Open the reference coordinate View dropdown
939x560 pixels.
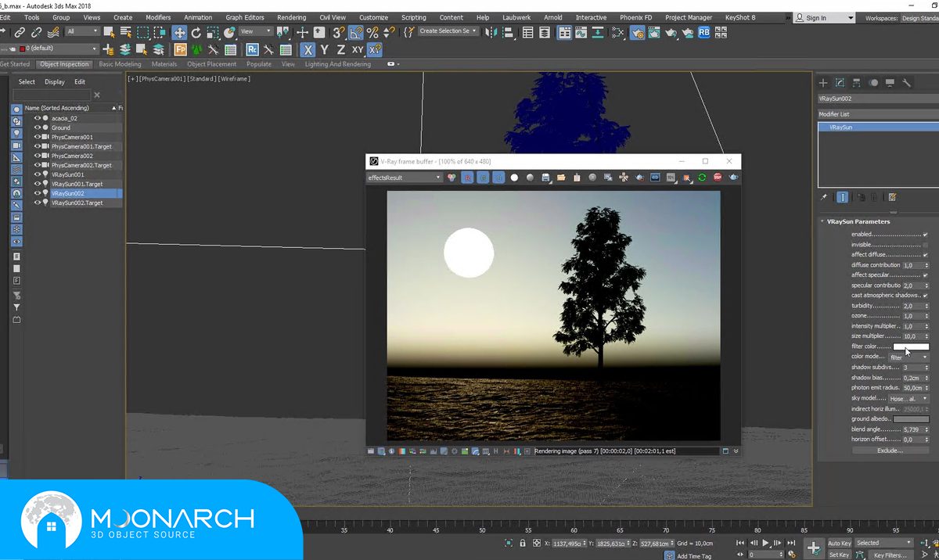(x=256, y=31)
